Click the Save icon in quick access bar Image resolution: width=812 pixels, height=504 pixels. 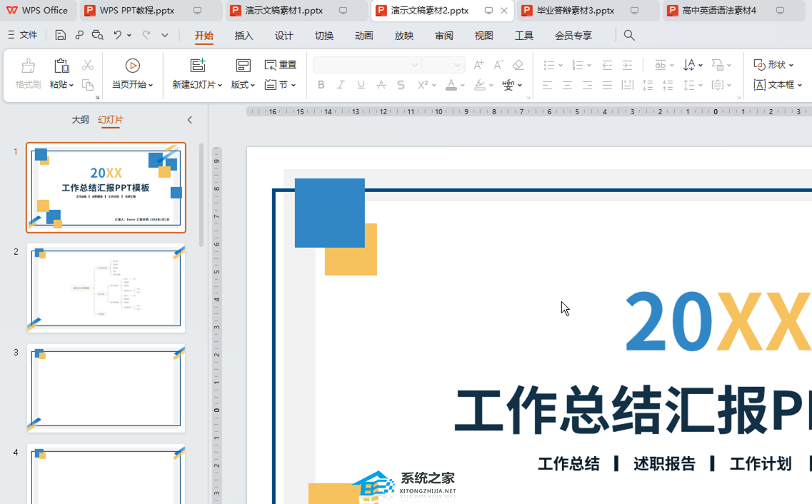click(x=61, y=35)
